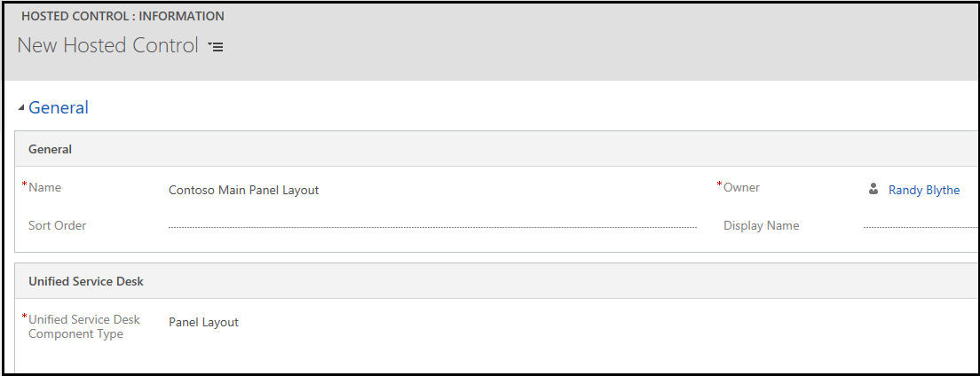Focus the empty Display Name field
Screen dimensions: 980x376
pos(921,226)
